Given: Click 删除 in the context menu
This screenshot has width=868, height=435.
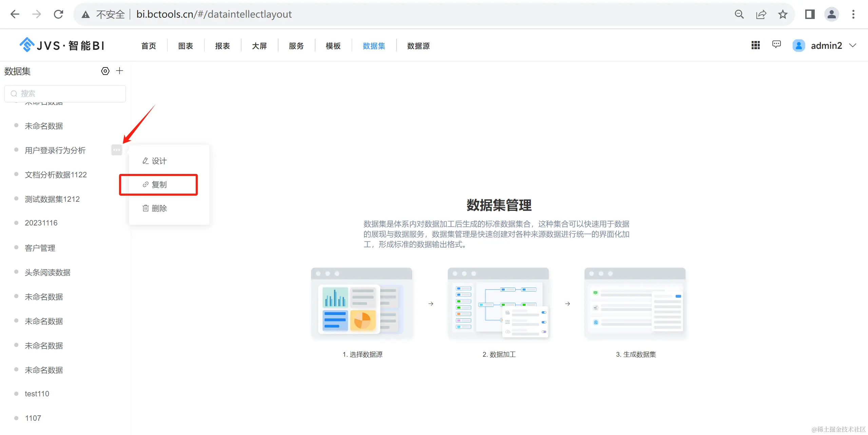Looking at the screenshot, I should (x=158, y=209).
